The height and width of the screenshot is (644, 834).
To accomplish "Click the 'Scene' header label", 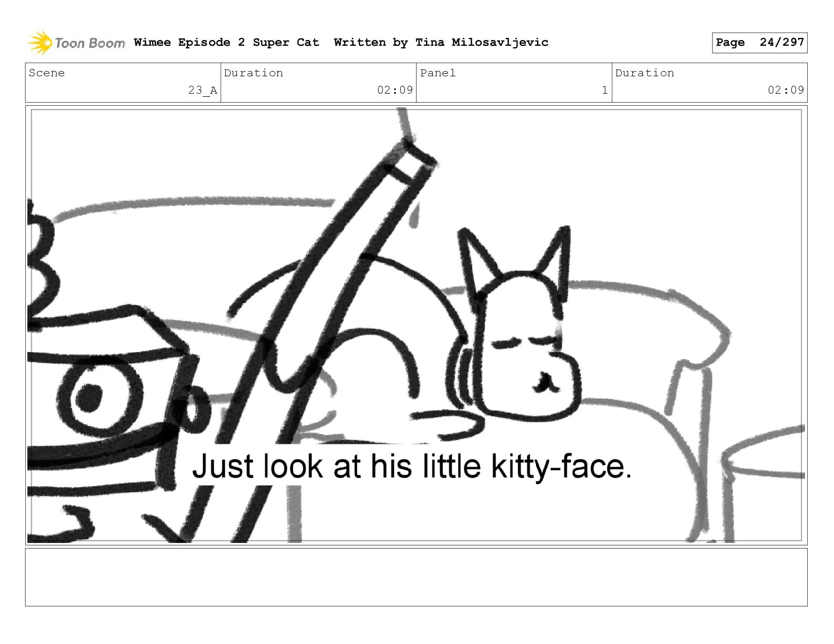I will tap(47, 73).
